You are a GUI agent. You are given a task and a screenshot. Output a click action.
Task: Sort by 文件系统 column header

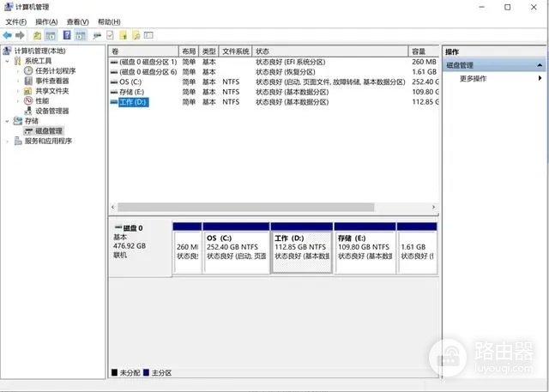[235, 51]
